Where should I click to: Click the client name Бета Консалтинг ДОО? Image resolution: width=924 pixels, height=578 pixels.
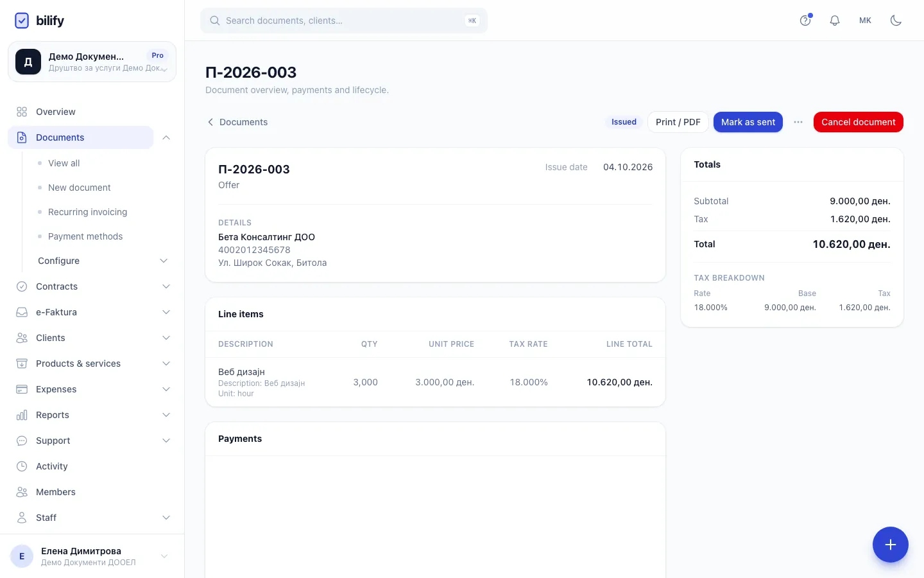(x=266, y=237)
